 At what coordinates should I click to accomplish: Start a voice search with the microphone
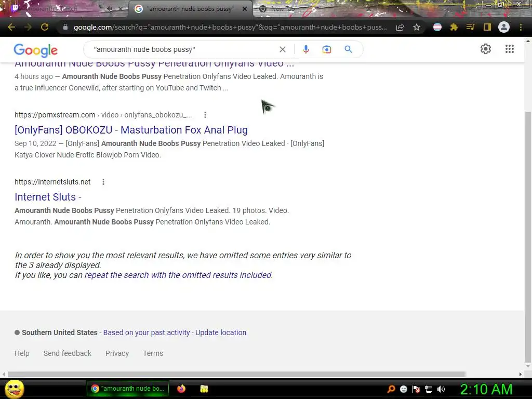[305, 49]
